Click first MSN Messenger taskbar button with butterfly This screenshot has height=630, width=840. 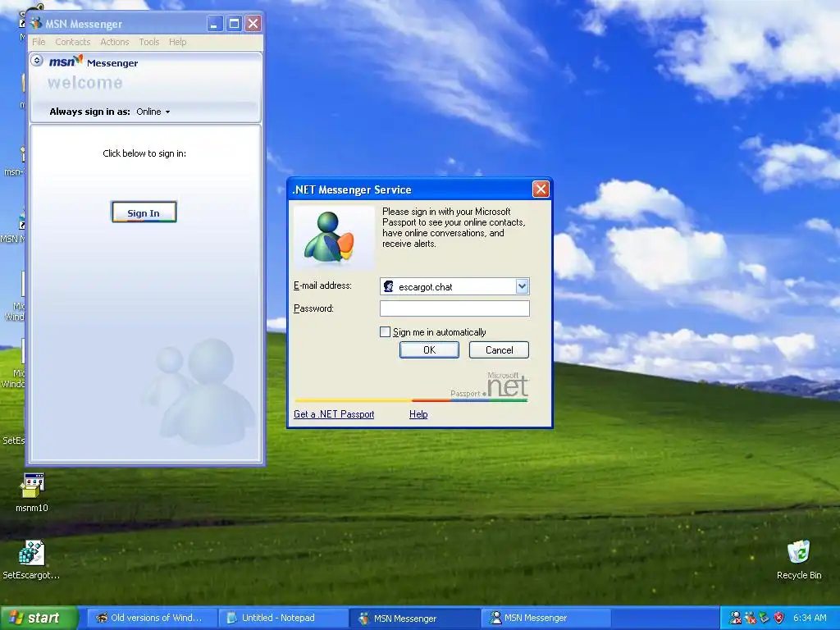414,618
